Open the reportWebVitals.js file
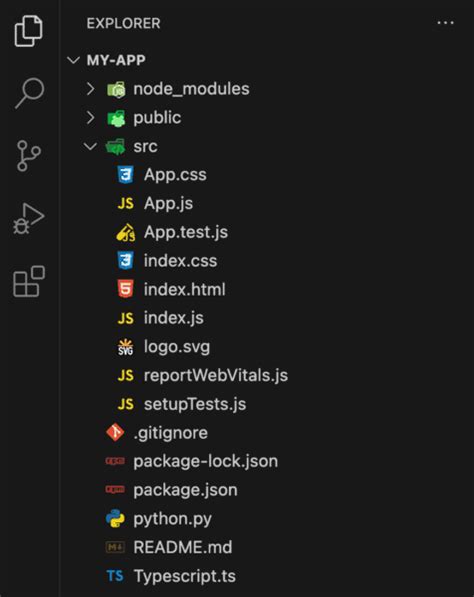Screen dimensions: 474x597 click(216, 376)
